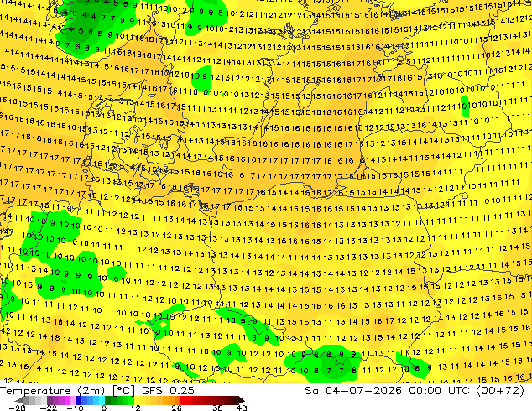Viewport: 532px width, 411px height.
Task: Click the "Temperature (2m)" map title
Action: pos(52,391)
